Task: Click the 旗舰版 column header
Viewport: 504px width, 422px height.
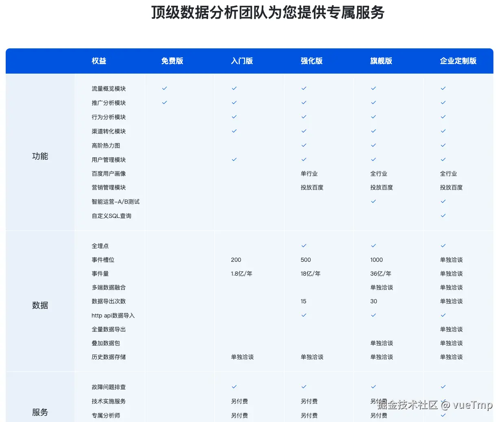Action: click(381, 61)
